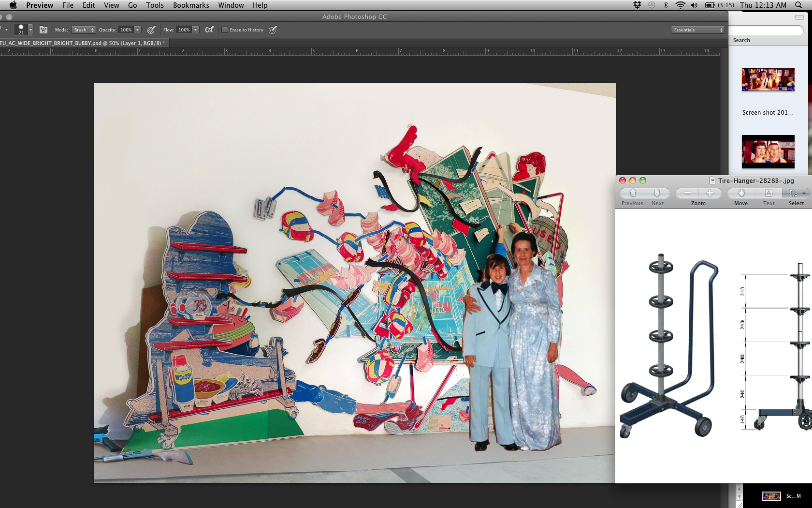Open the eraser Mode dropdown set to Brush
The width and height of the screenshot is (812, 508).
84,30
